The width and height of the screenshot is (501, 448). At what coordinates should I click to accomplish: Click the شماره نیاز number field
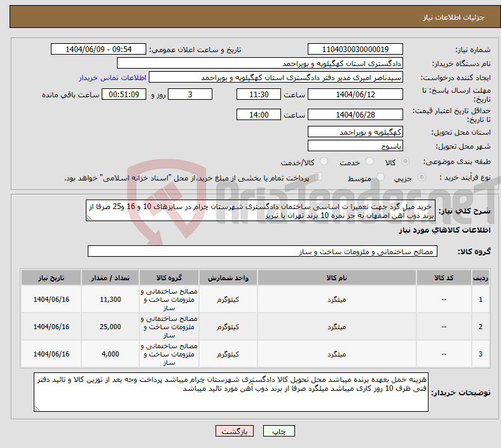(355, 50)
